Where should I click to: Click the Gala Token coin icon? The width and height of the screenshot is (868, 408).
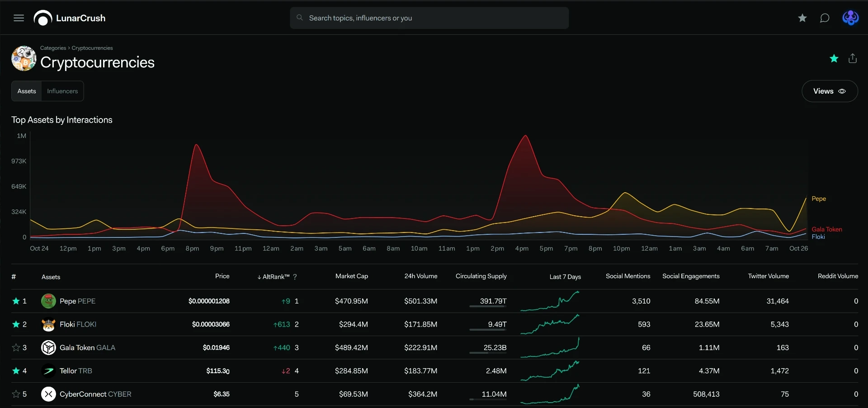[48, 347]
